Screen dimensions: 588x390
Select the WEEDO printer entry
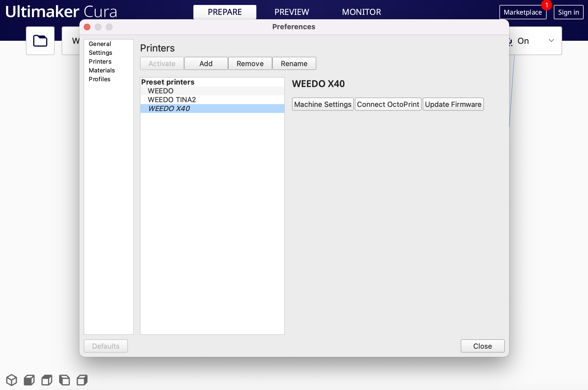tap(161, 91)
